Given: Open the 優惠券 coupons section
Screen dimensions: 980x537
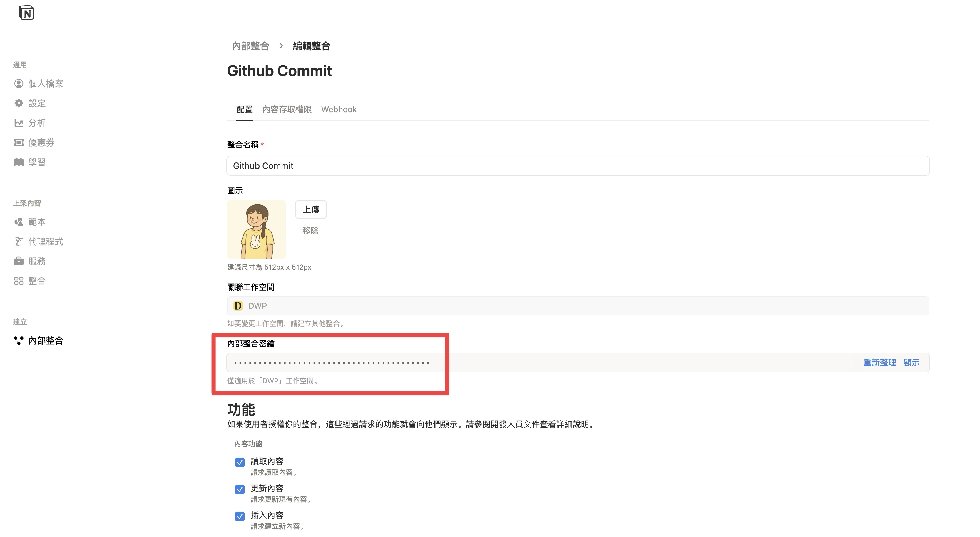Looking at the screenshot, I should 42,142.
